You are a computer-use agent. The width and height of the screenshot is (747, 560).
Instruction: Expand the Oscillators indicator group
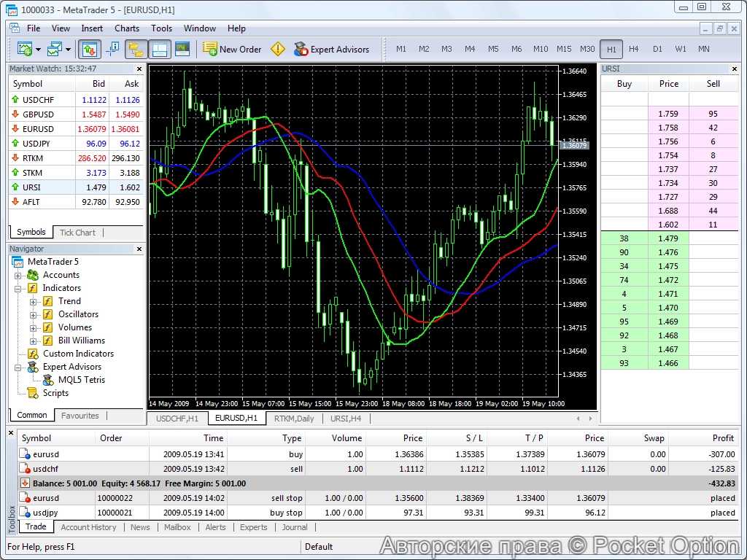click(x=33, y=315)
